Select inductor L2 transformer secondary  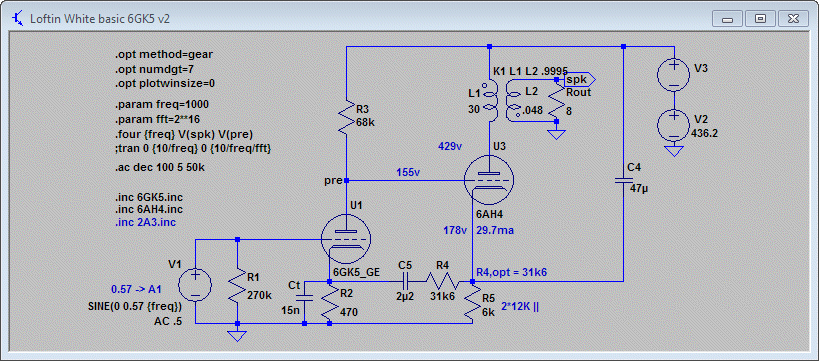(x=514, y=101)
